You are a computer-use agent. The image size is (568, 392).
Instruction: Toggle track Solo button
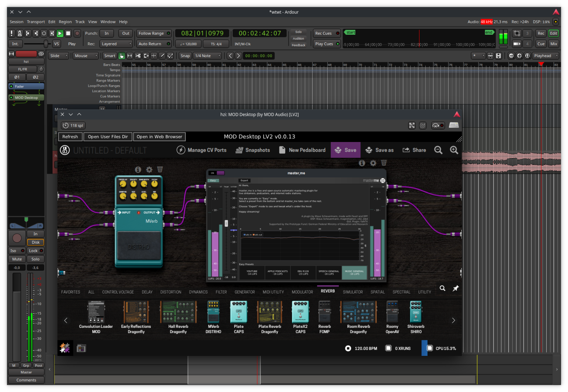click(35, 259)
